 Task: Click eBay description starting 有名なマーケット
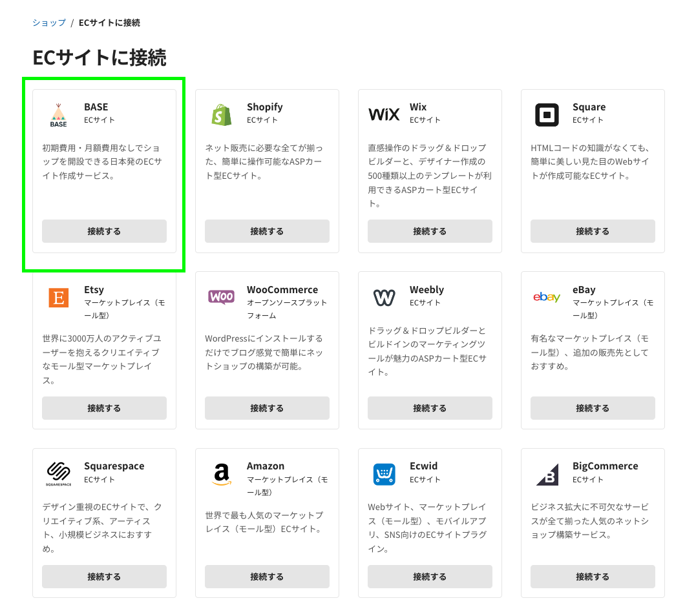point(590,353)
